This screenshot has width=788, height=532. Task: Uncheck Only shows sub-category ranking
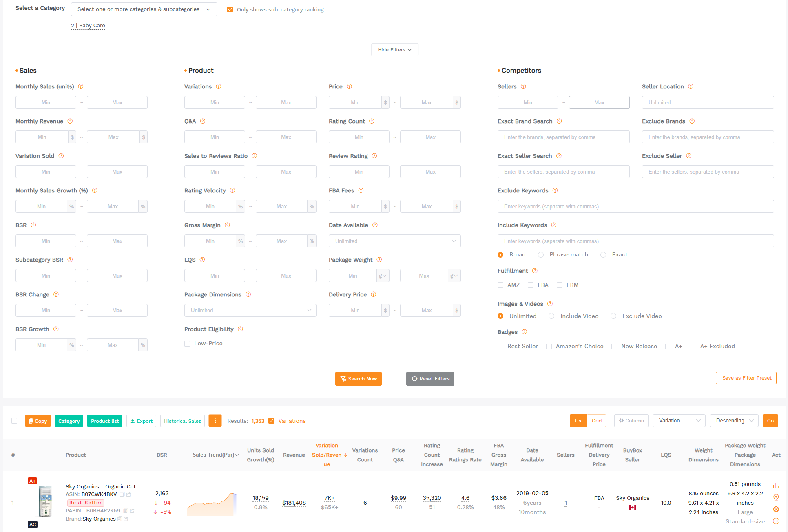click(230, 9)
